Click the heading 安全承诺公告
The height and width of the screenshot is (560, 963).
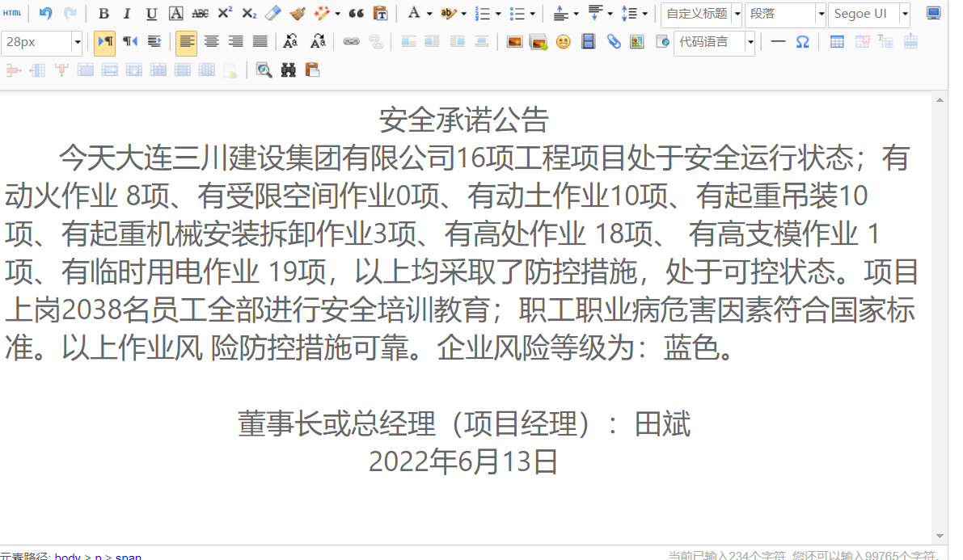pyautogui.click(x=463, y=120)
